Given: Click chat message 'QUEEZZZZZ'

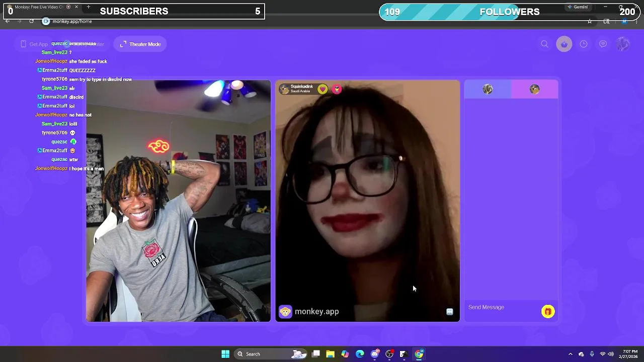Looking at the screenshot, I should (82, 70).
